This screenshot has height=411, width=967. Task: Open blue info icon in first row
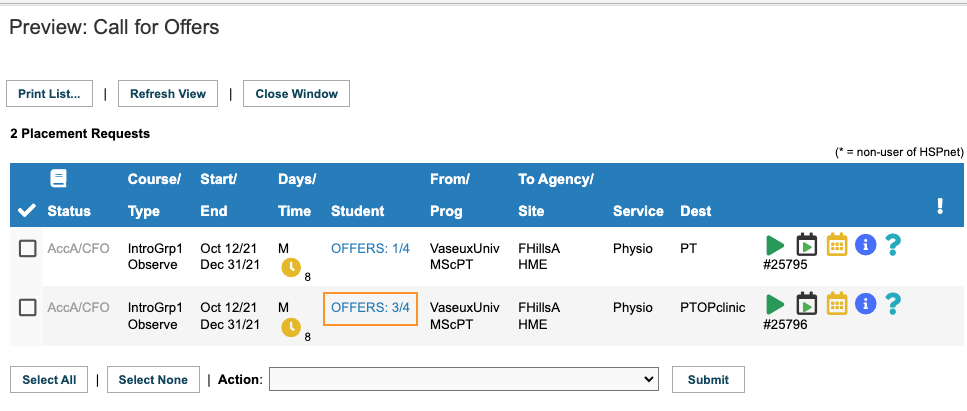[x=866, y=245]
